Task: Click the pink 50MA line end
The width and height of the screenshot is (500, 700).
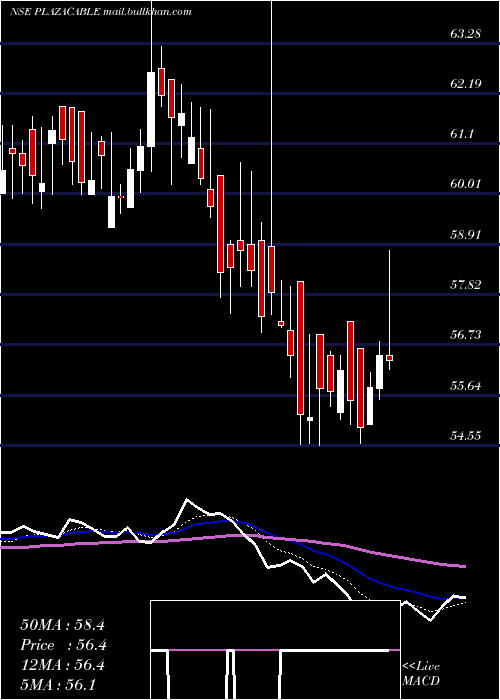Action: click(x=464, y=567)
